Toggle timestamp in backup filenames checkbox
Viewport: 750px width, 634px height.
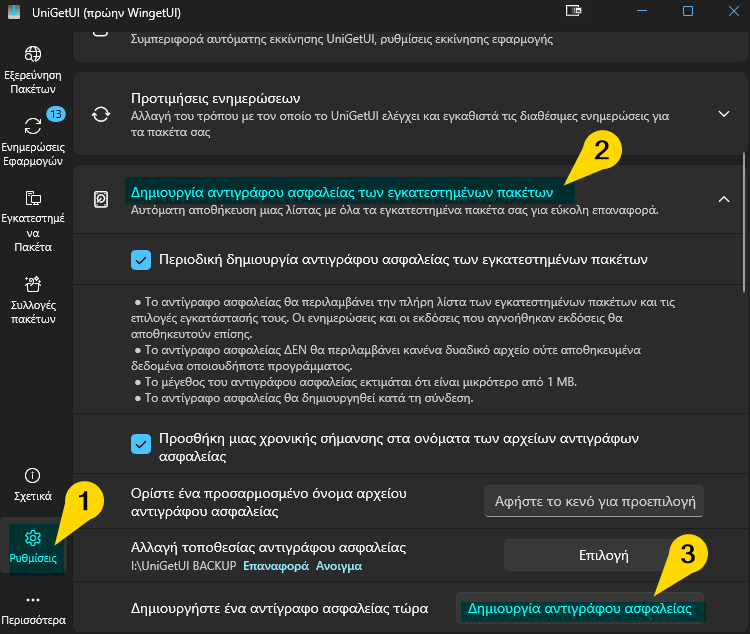141,442
